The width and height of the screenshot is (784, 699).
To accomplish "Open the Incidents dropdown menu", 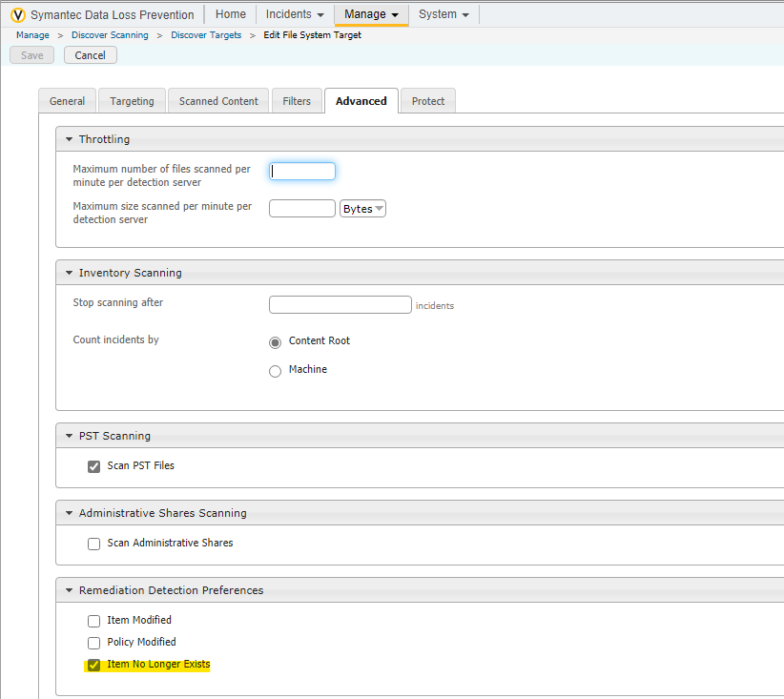I will click(294, 14).
